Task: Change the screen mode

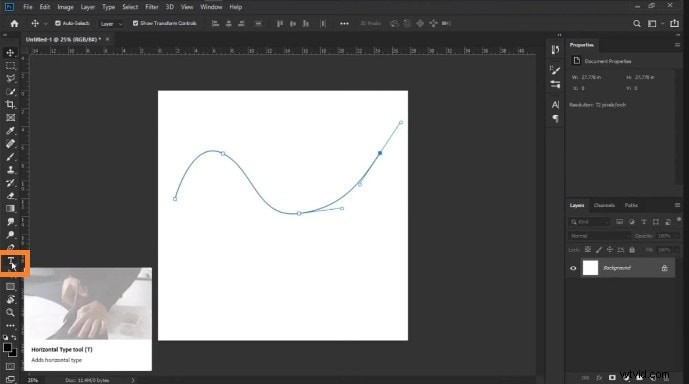Action: pos(10,379)
